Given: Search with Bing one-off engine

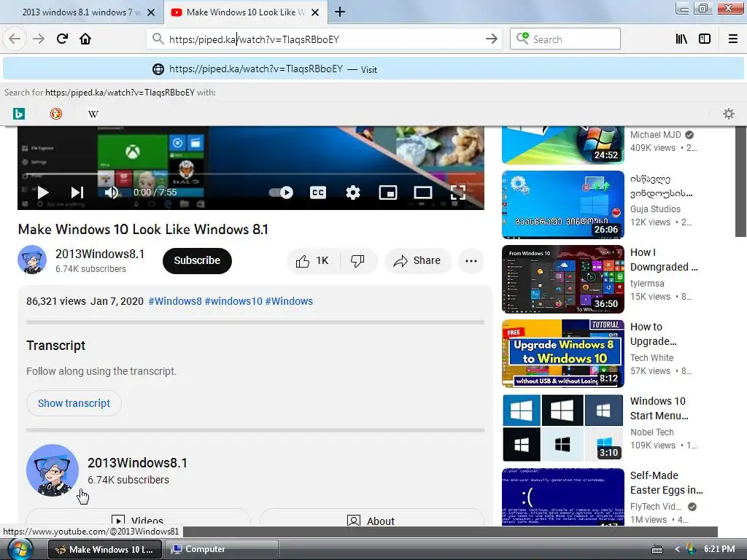Looking at the screenshot, I should (x=19, y=114).
